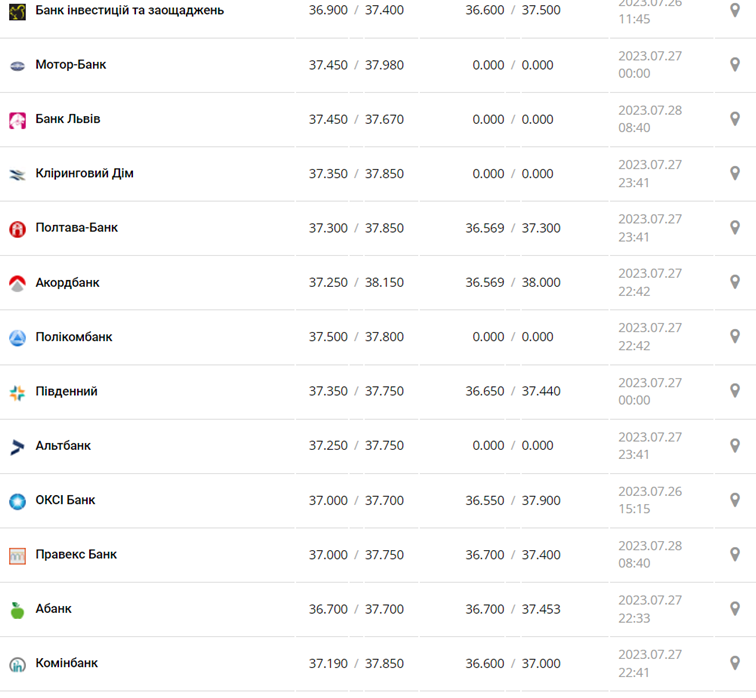
Task: Select the Альтбанк bank name
Action: 63,446
